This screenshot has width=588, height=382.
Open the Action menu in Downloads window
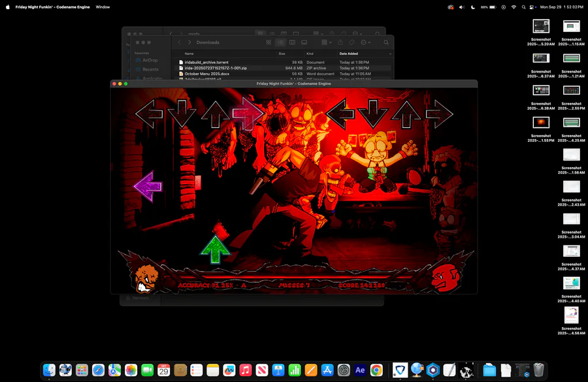tap(365, 42)
